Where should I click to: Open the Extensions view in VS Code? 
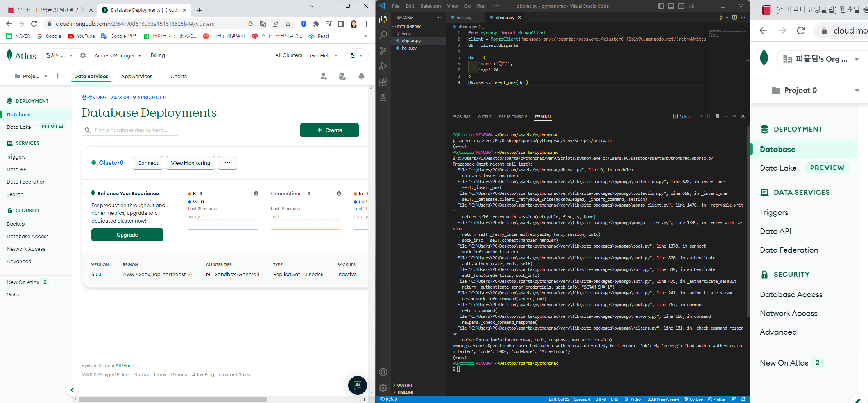(x=383, y=82)
